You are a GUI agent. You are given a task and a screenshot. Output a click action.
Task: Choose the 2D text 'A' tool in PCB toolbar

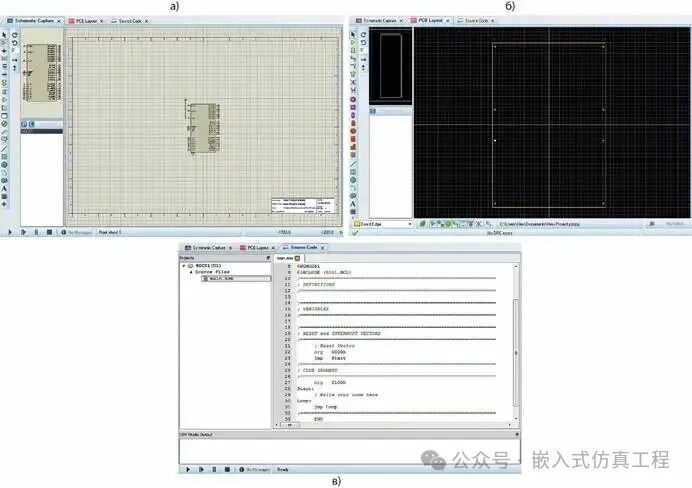point(353,204)
